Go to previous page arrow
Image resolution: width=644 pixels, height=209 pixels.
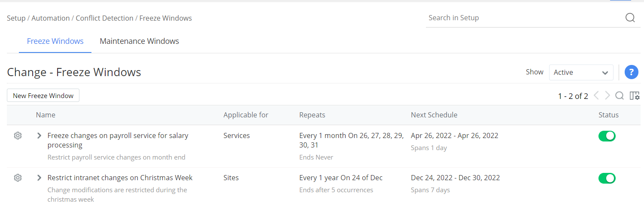click(596, 95)
